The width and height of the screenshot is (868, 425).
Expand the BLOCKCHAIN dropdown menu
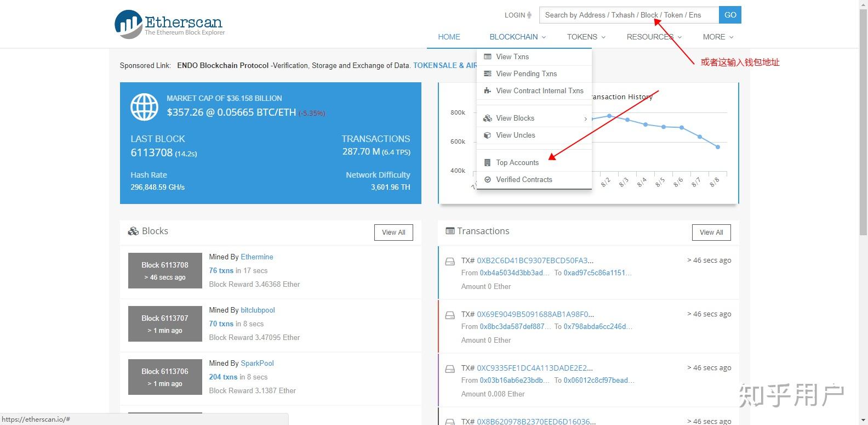click(x=517, y=37)
